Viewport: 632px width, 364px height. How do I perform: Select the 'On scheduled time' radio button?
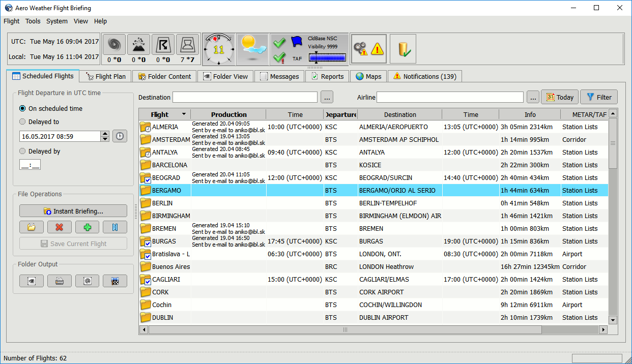[22, 109]
